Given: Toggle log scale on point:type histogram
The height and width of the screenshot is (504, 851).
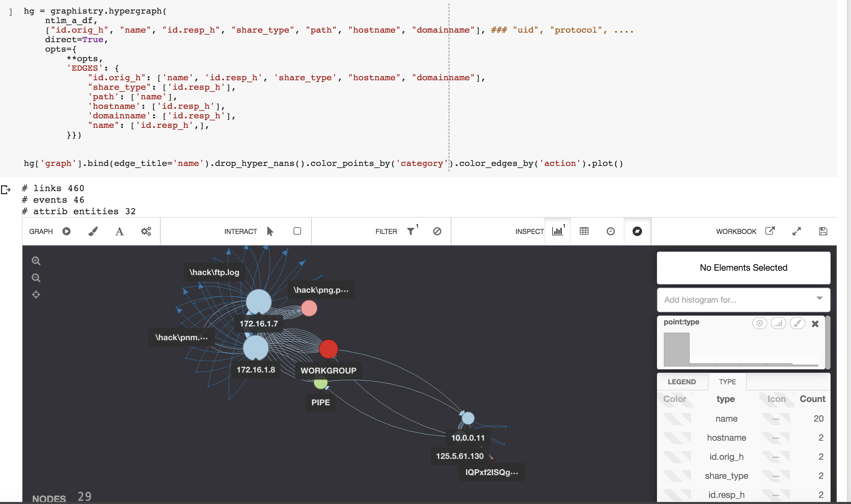Looking at the screenshot, I should 778,323.
